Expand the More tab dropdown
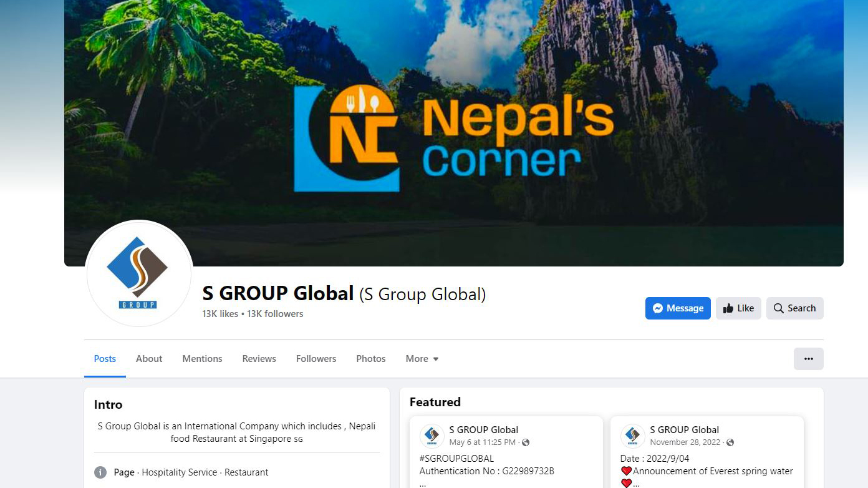Screen dimensions: 868x488 point(422,359)
